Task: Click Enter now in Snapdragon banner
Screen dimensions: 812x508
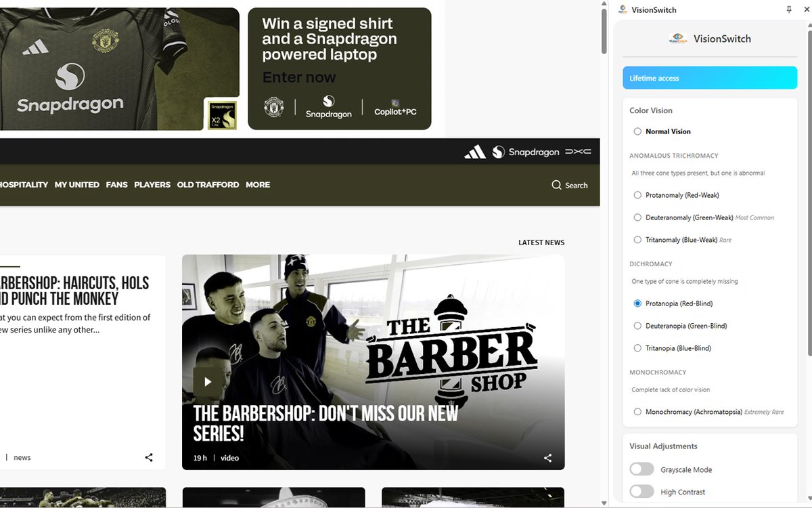Action: click(x=299, y=77)
